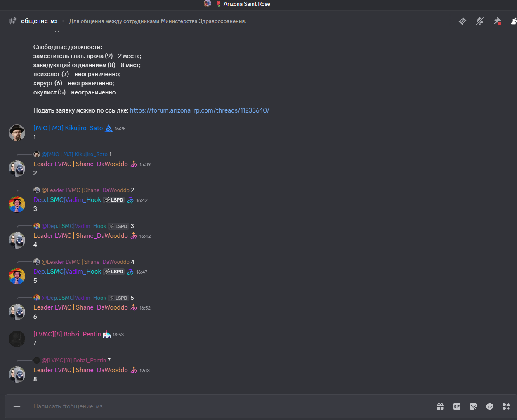Viewport: 517px width, 420px height.
Task: Click role icon after LSPD tag at 16:42
Action: click(130, 200)
